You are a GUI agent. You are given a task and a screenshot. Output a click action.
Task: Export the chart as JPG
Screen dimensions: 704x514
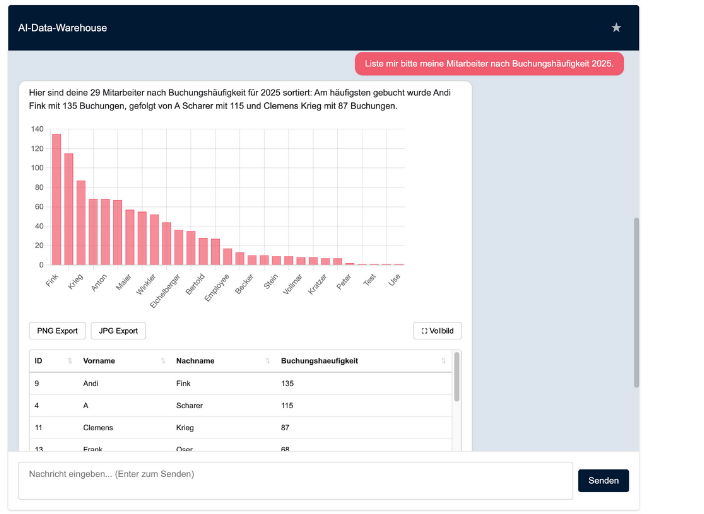point(118,331)
